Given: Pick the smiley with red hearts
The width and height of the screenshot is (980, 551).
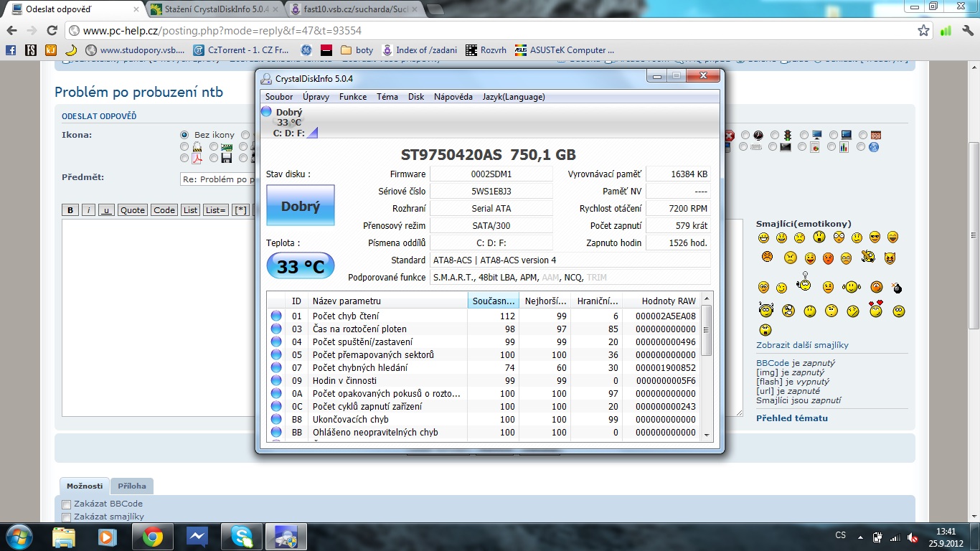Looking at the screenshot, I should point(875,310).
